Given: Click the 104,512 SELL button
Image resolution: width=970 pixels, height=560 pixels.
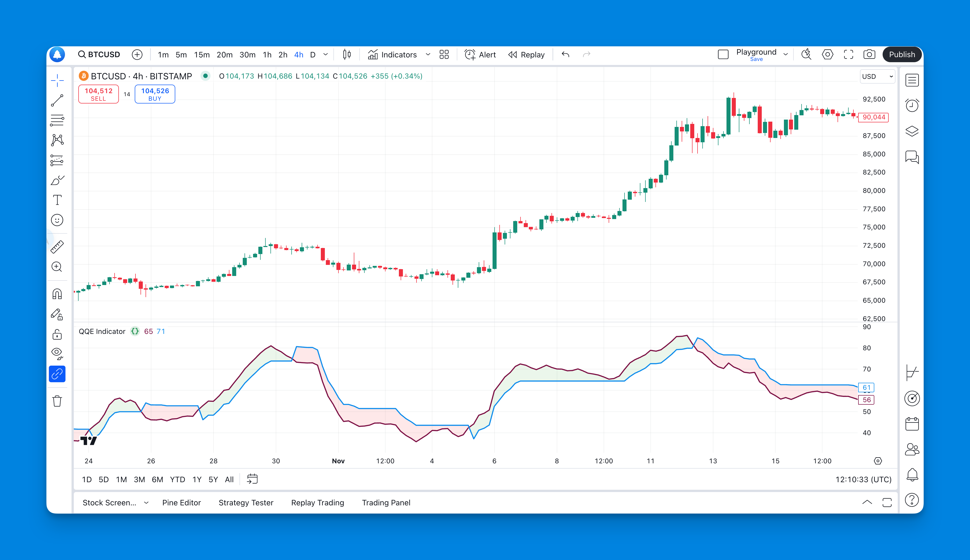Looking at the screenshot, I should [x=98, y=94].
